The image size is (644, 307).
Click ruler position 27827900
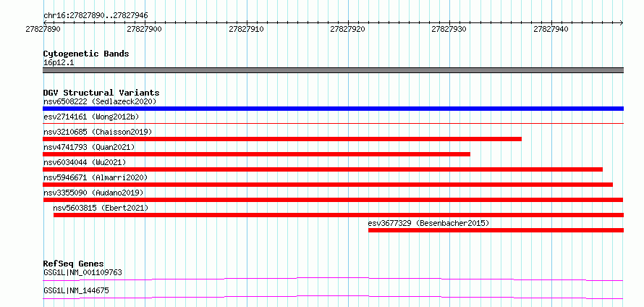click(145, 29)
